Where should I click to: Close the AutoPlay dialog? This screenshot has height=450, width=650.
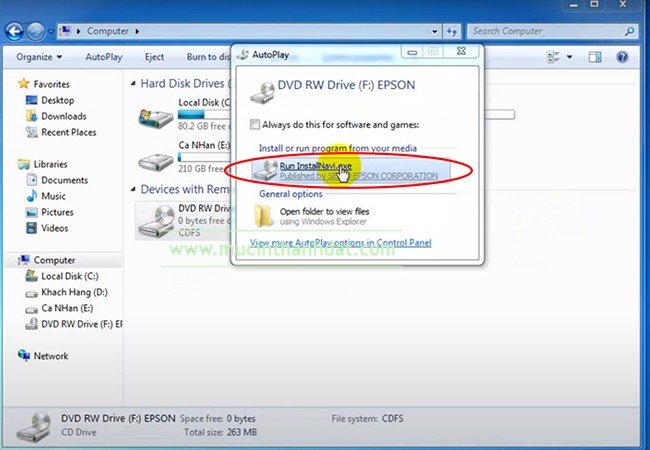pyautogui.click(x=461, y=51)
